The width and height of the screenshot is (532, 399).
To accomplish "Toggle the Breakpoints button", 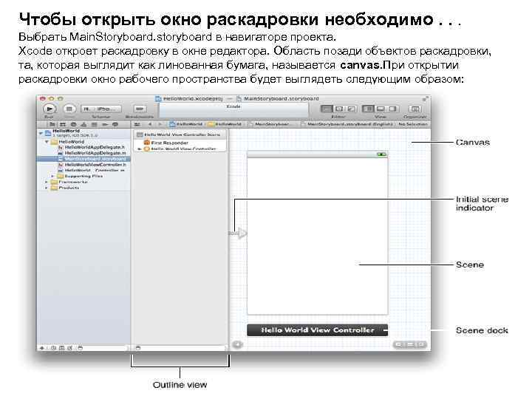I will point(140,109).
